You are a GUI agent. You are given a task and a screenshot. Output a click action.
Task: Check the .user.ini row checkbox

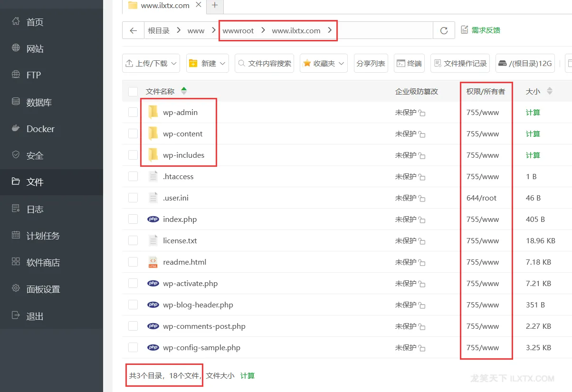(133, 198)
